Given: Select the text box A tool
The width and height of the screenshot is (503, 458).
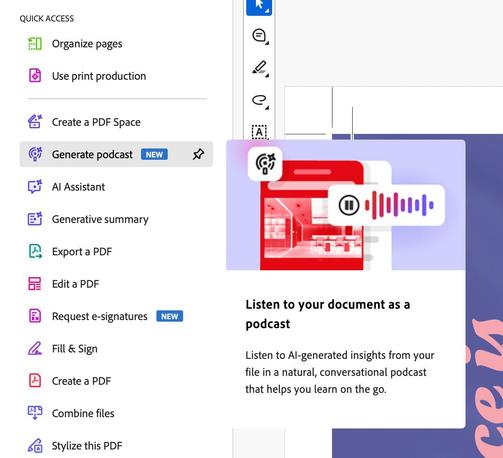Looking at the screenshot, I should click(x=259, y=132).
